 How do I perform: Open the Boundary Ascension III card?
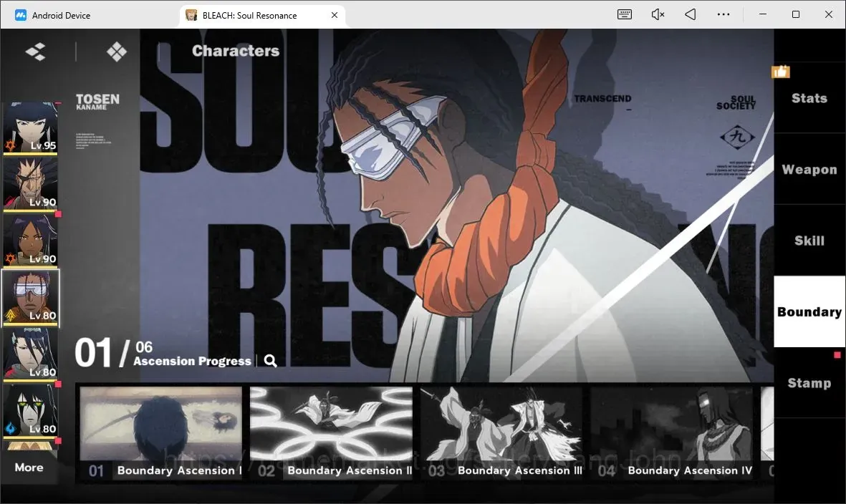click(x=501, y=433)
